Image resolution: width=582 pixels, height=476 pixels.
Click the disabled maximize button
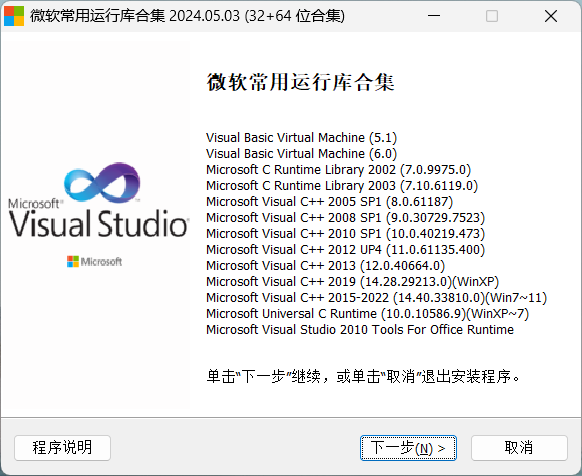(492, 16)
